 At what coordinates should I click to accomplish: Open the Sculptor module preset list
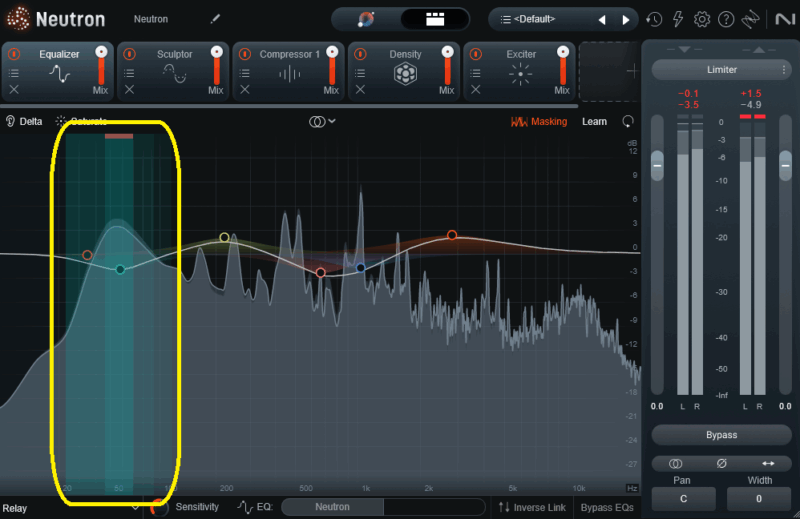129,73
